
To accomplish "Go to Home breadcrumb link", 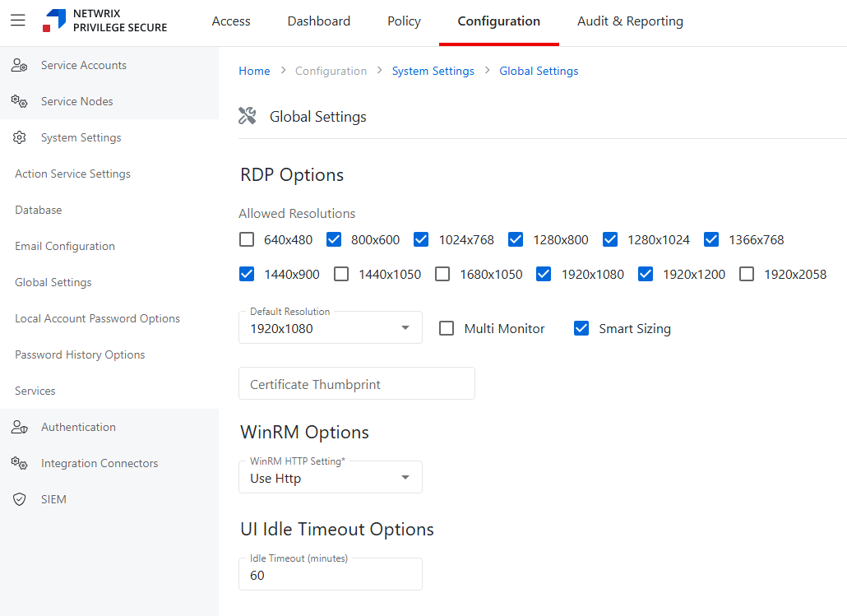I will [x=254, y=72].
